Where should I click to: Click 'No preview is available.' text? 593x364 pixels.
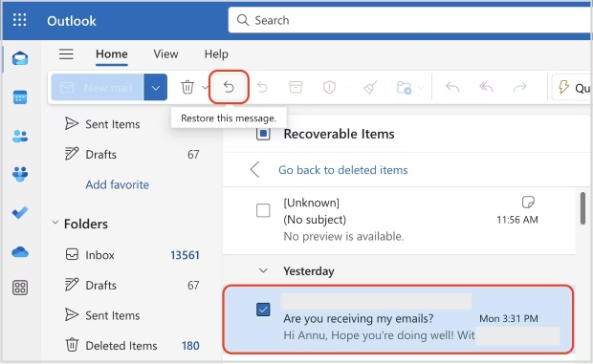tap(343, 236)
